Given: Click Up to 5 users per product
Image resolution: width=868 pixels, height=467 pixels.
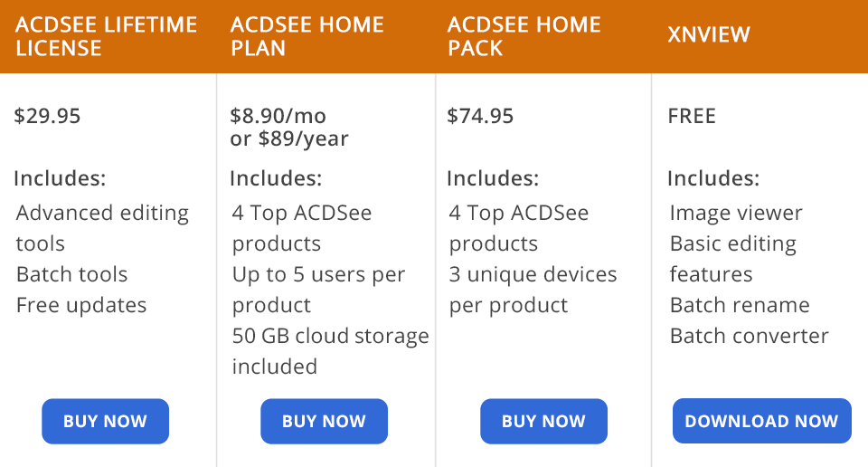Looking at the screenshot, I should tap(318, 290).
